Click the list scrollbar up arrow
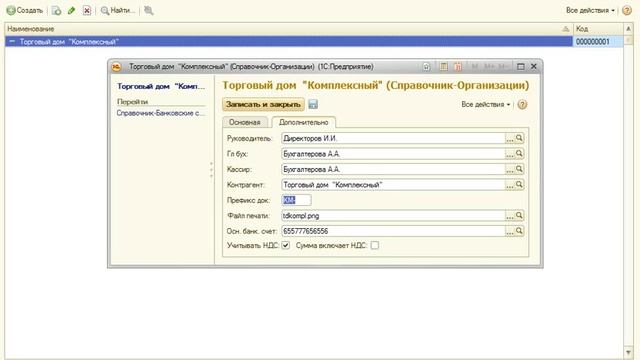Viewport: 640px width, 360px height. [628, 28]
